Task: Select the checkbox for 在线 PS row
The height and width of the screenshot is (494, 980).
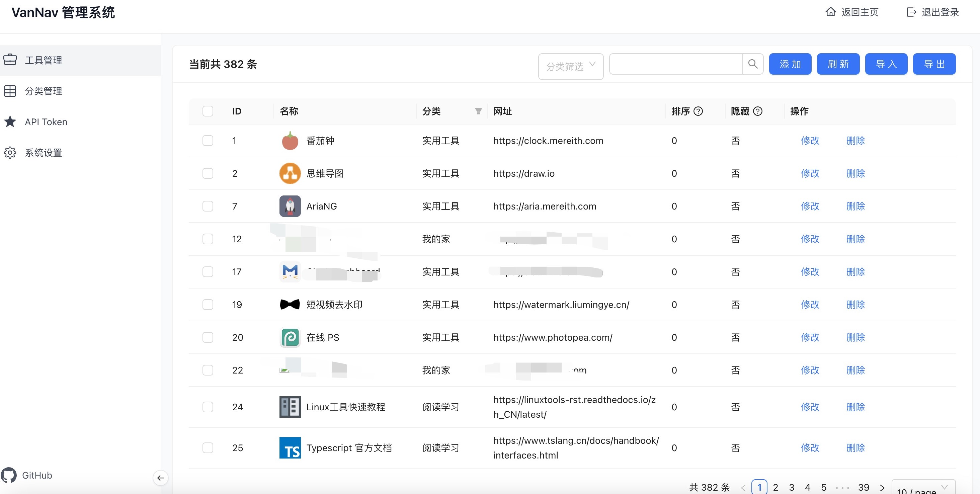Action: pyautogui.click(x=208, y=337)
